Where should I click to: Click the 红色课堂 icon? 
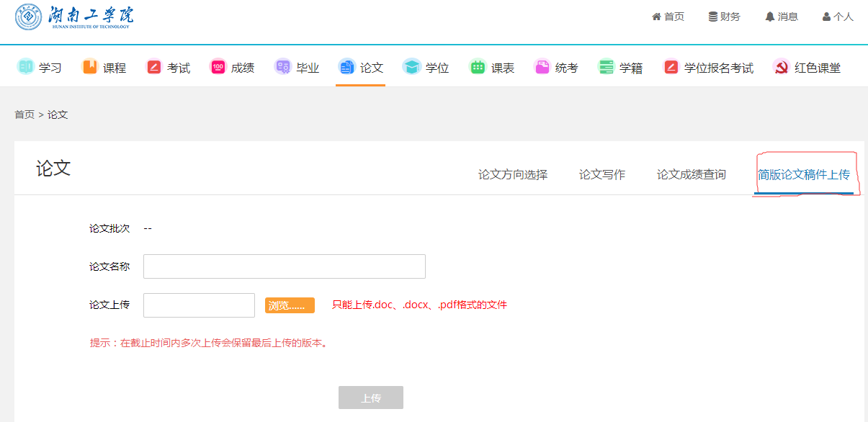(x=781, y=67)
